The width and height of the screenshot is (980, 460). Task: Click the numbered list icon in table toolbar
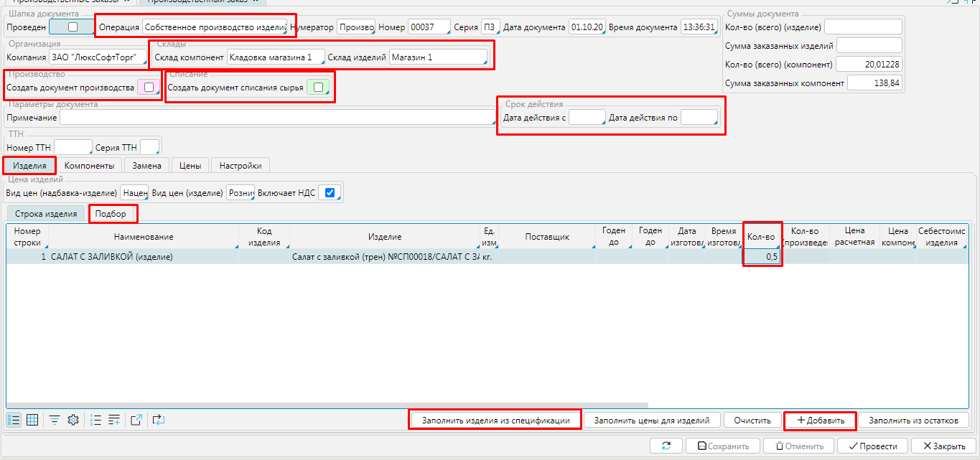(96, 421)
